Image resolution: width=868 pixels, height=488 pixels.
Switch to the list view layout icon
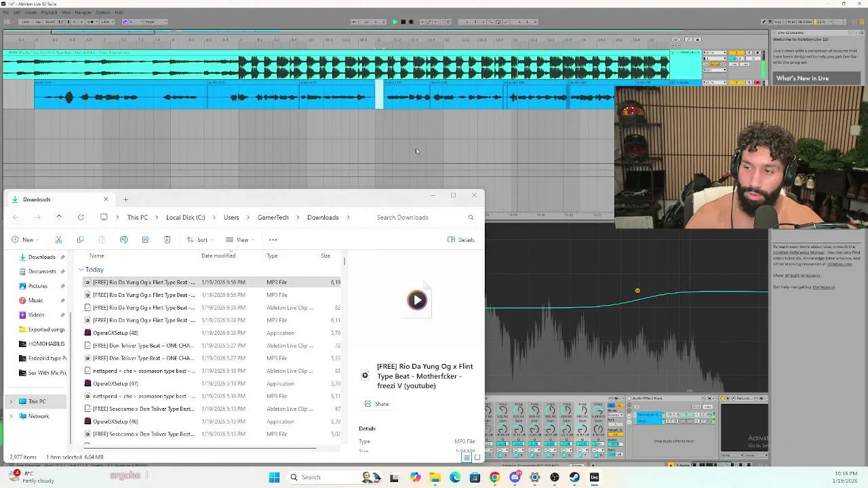[x=467, y=457]
